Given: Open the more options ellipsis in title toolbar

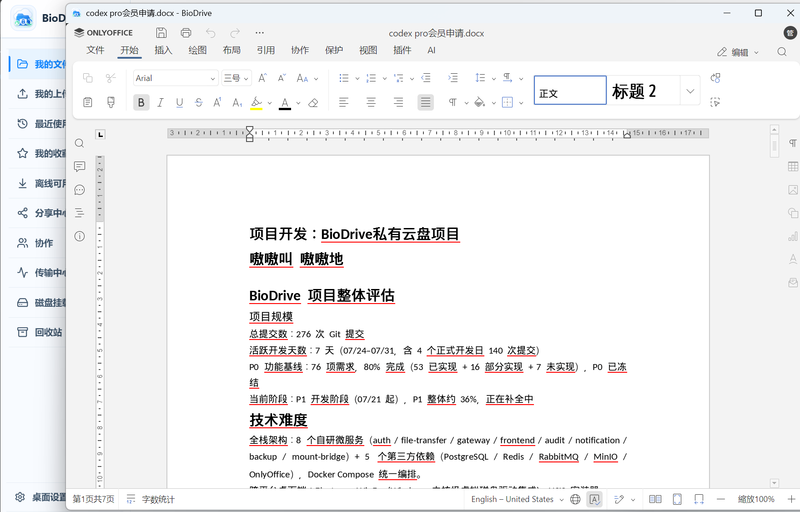Looking at the screenshot, I should (x=260, y=33).
